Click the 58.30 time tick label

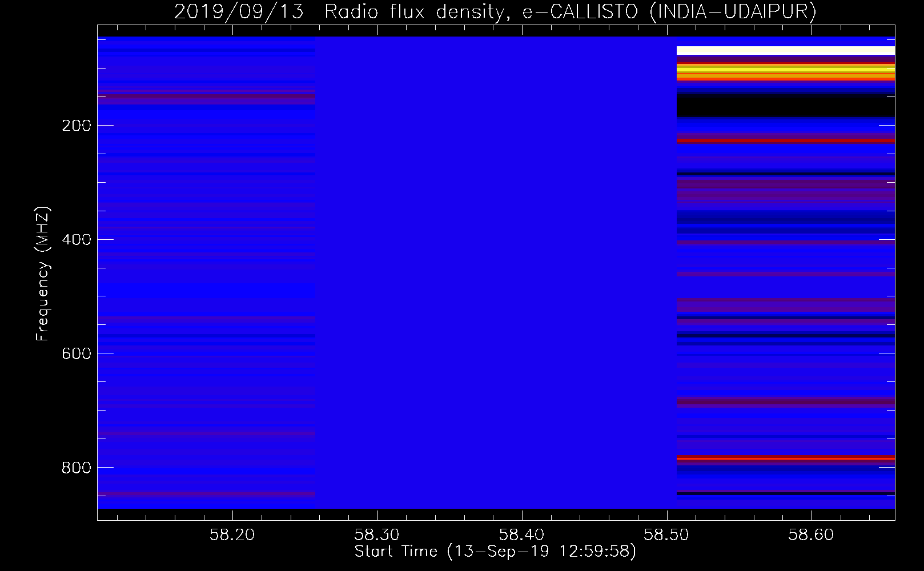tap(377, 535)
